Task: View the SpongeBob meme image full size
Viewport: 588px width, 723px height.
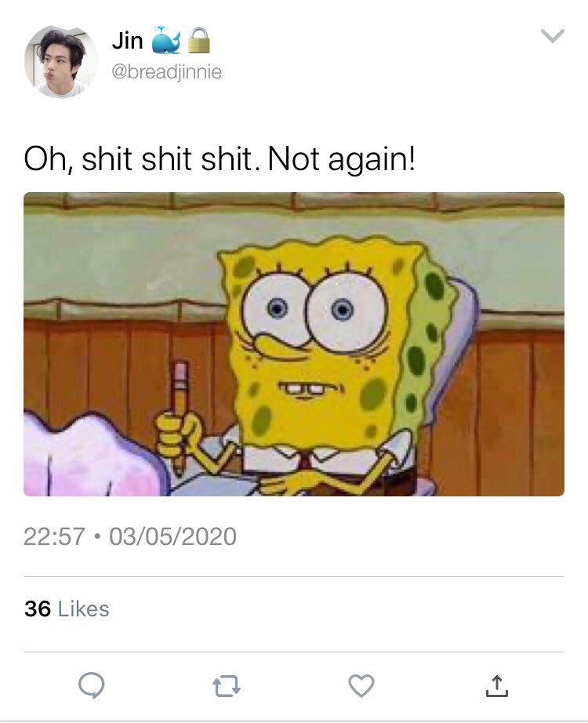Action: click(x=294, y=344)
